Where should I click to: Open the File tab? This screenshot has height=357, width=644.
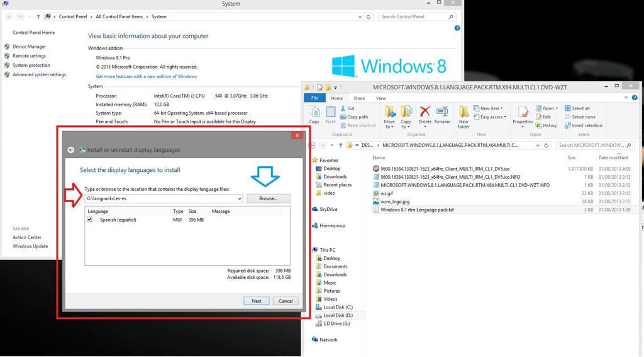pos(314,98)
